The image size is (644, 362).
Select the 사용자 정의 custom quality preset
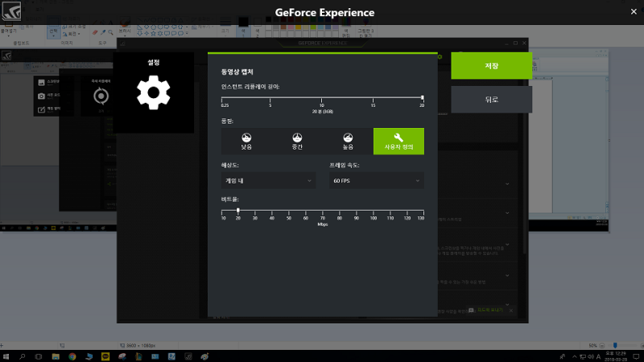(398, 142)
